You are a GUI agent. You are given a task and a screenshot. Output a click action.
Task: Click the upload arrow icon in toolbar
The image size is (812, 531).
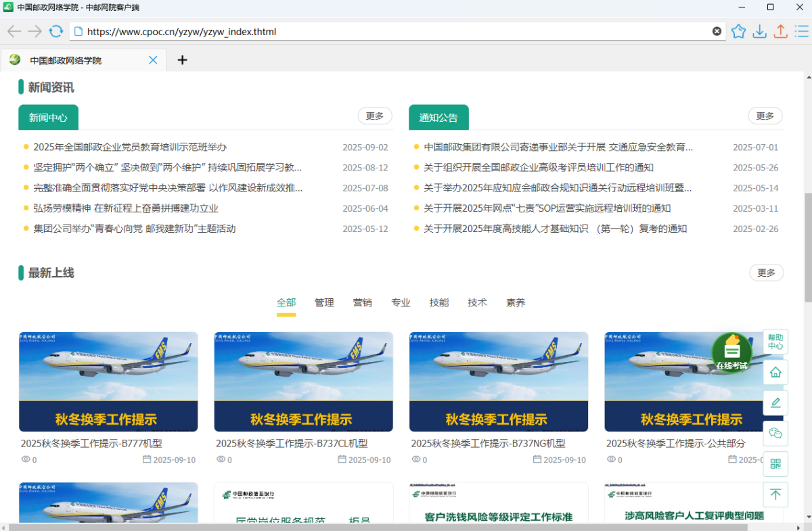780,31
